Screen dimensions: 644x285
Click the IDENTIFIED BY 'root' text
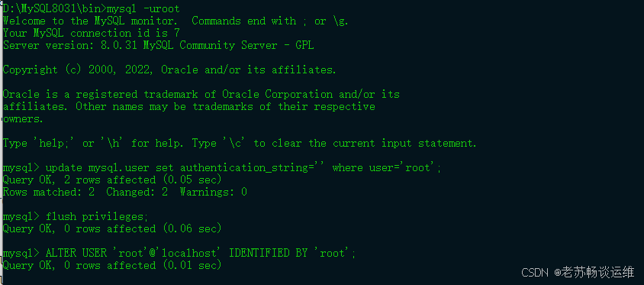pos(292,254)
